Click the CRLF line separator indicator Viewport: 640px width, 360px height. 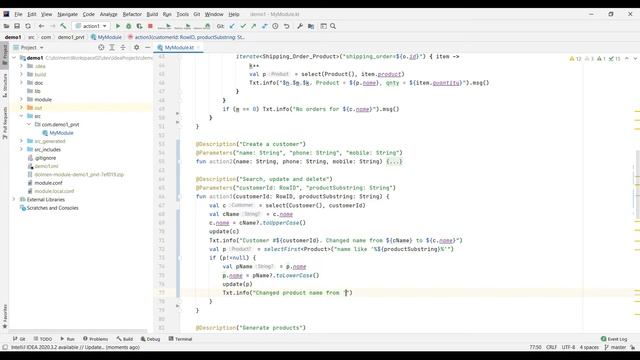click(551, 347)
